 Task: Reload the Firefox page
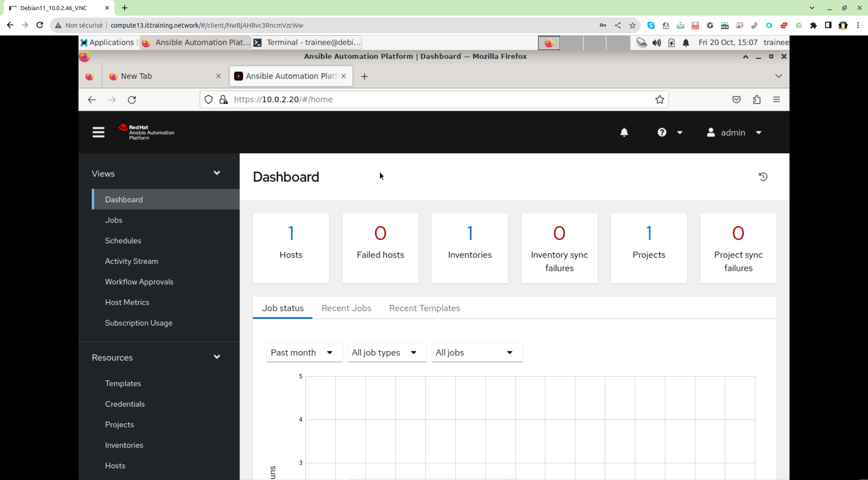click(x=132, y=100)
